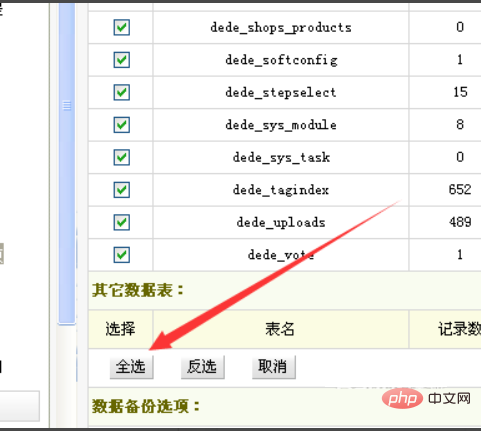Click the 取消 (cancel) button

coord(274,367)
